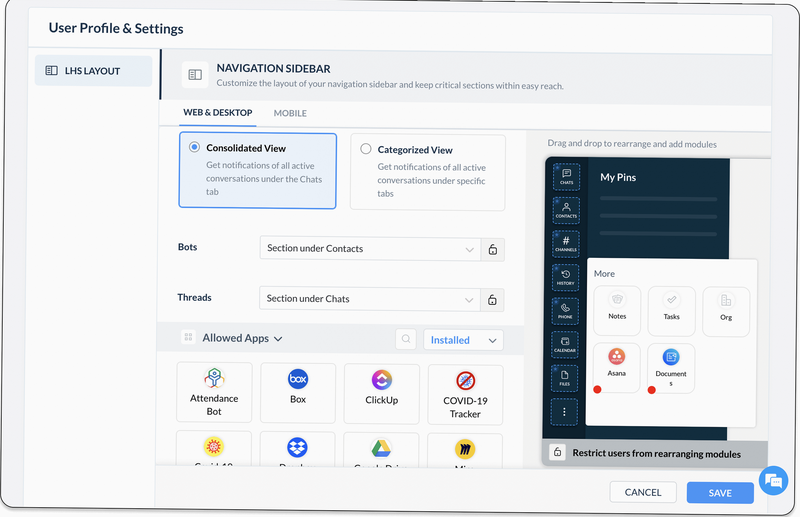800x517 pixels.
Task: Click the Contacts module in preview sidebar
Action: point(566,210)
